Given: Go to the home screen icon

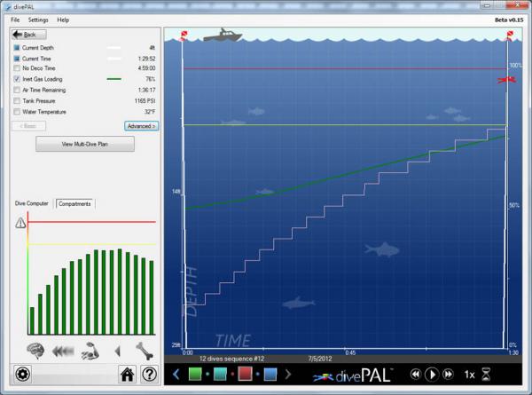Looking at the screenshot, I should (128, 375).
